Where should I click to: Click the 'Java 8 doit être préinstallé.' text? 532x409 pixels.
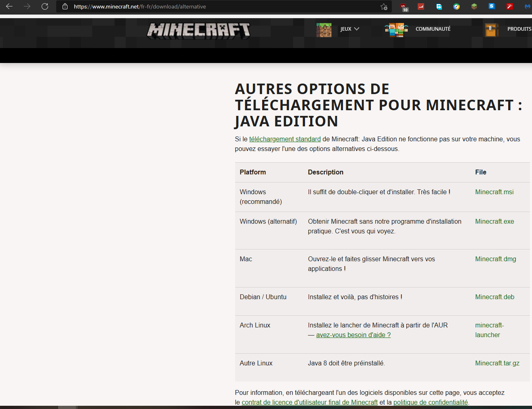pyautogui.click(x=346, y=363)
